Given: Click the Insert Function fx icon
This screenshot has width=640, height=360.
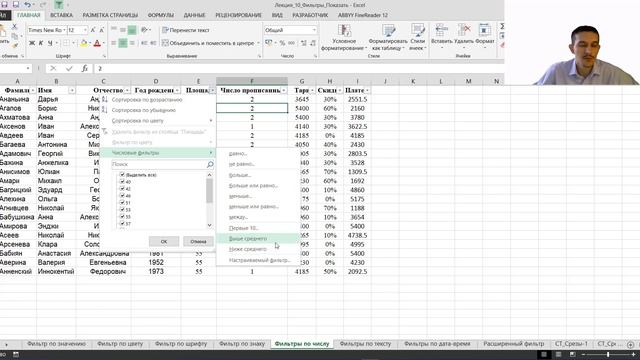Looking at the screenshot, I should coord(84,69).
